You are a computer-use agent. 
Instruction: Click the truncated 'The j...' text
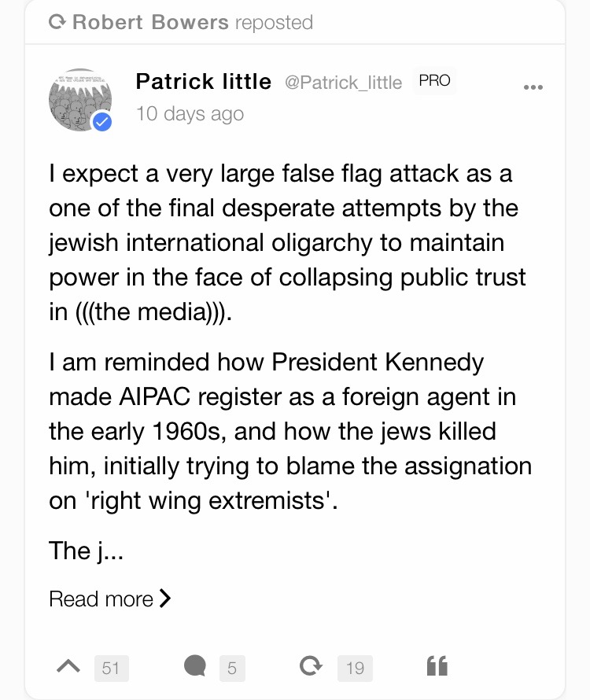coord(86,551)
